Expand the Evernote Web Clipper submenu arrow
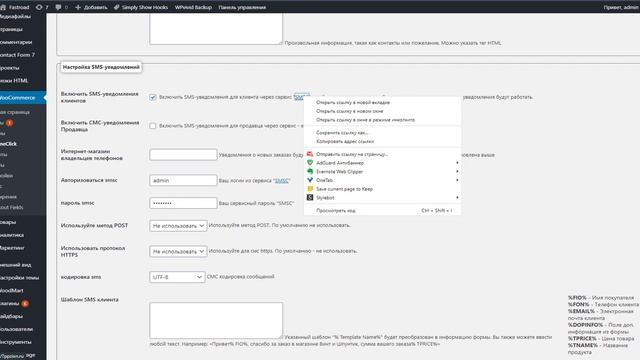This screenshot has width=640, height=360. coord(457,171)
